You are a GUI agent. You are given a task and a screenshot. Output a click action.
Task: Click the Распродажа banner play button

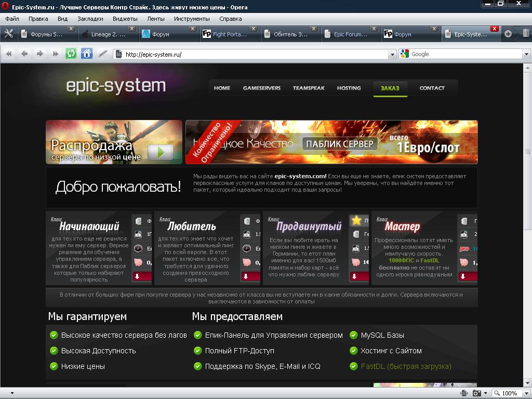coord(161,152)
